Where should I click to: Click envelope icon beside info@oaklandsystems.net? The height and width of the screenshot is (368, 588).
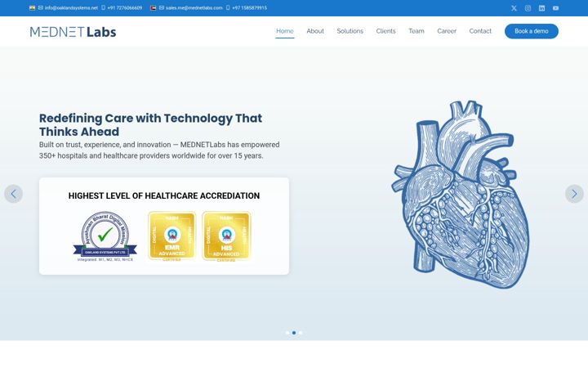point(41,7)
